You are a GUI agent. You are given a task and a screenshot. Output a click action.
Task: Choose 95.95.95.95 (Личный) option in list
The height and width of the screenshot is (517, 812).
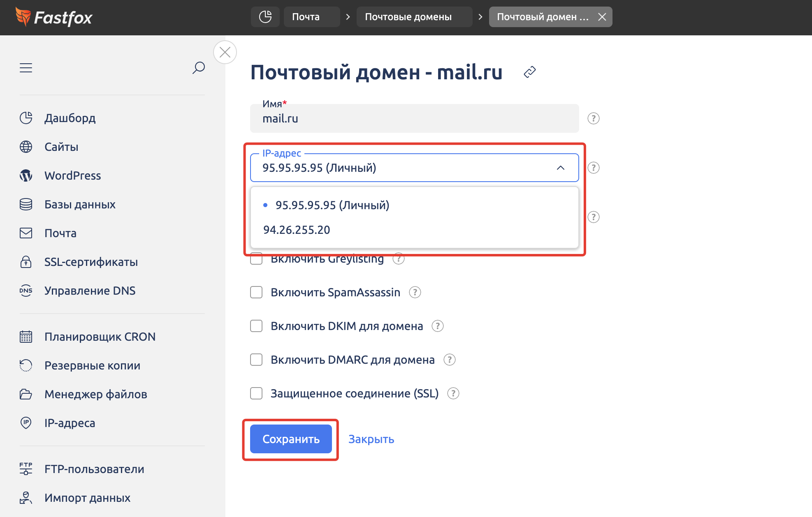[x=332, y=205]
